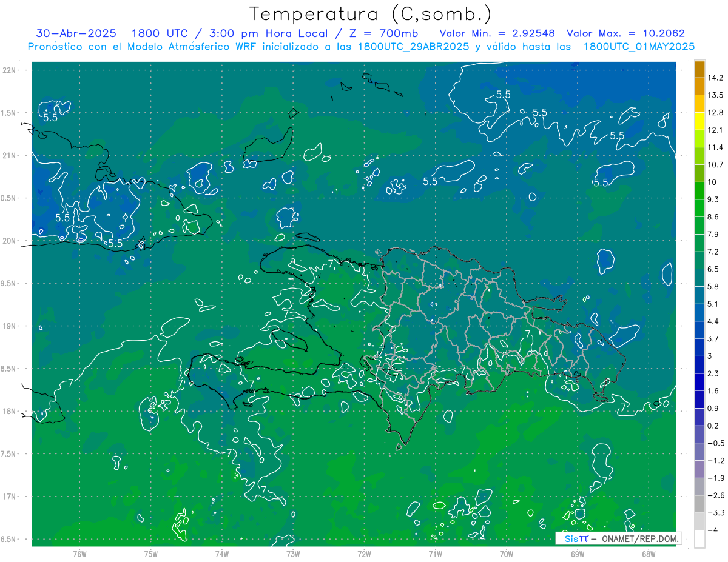Viewport: 728px width, 562px height.
Task: Click the longitude label "70W"
Action: [x=506, y=554]
